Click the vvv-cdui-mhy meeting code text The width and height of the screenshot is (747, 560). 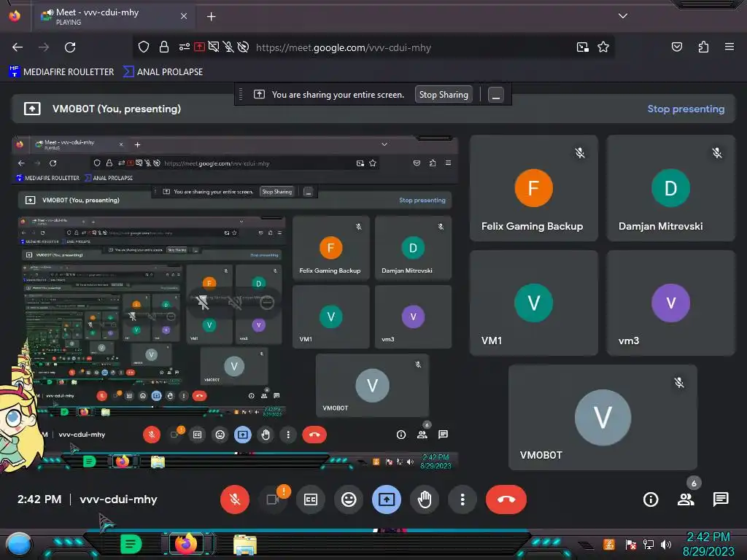[x=119, y=499]
